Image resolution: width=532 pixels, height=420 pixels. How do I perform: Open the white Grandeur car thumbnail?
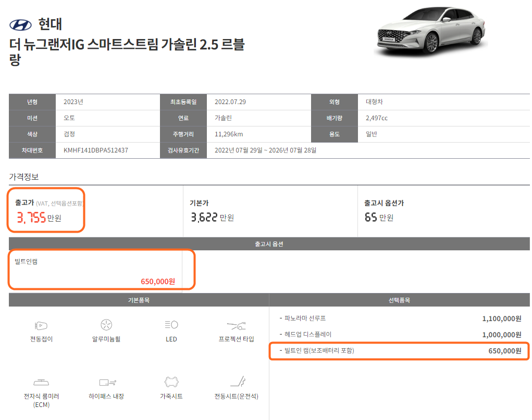431,31
